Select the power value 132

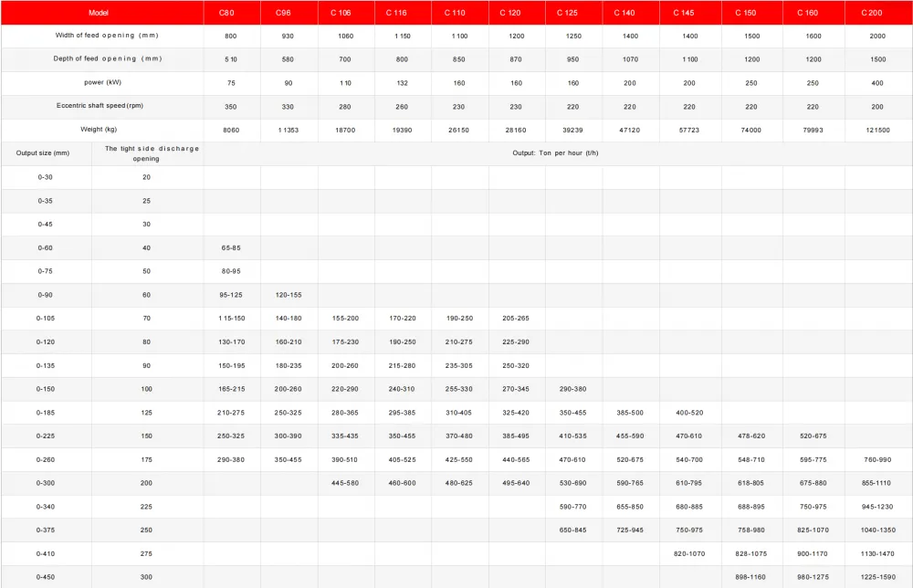(x=402, y=83)
